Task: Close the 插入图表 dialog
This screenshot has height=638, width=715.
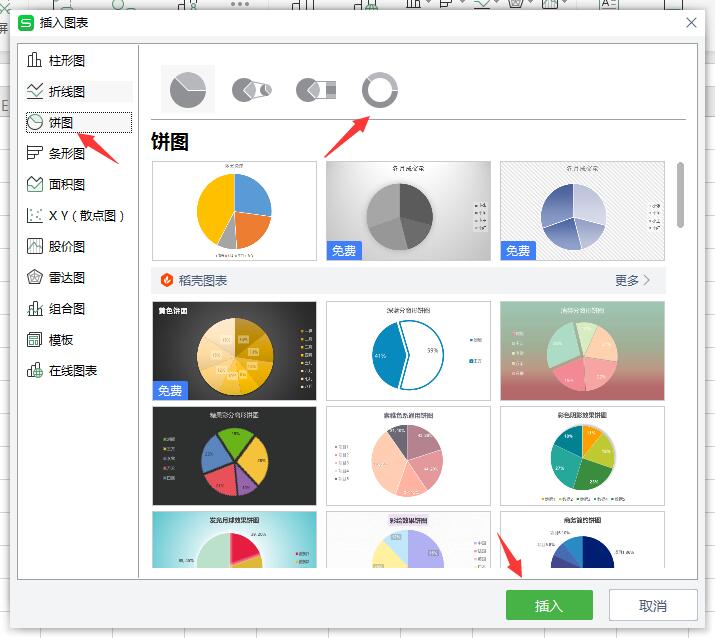Action: click(x=691, y=22)
